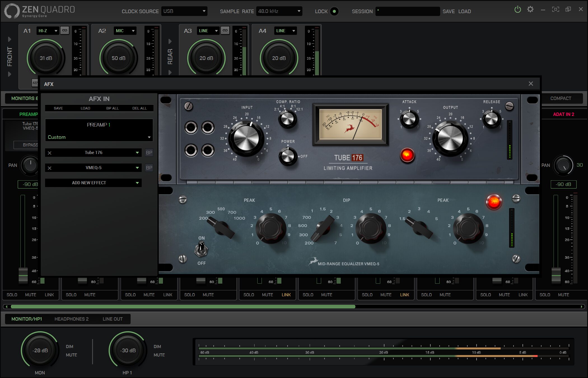Switch to the MONITOR/HP1 tab
This screenshot has width=588, height=378.
coord(27,319)
